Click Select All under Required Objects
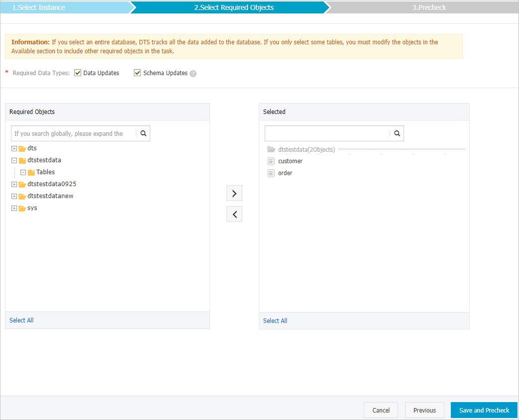This screenshot has height=420, width=519. click(x=21, y=320)
